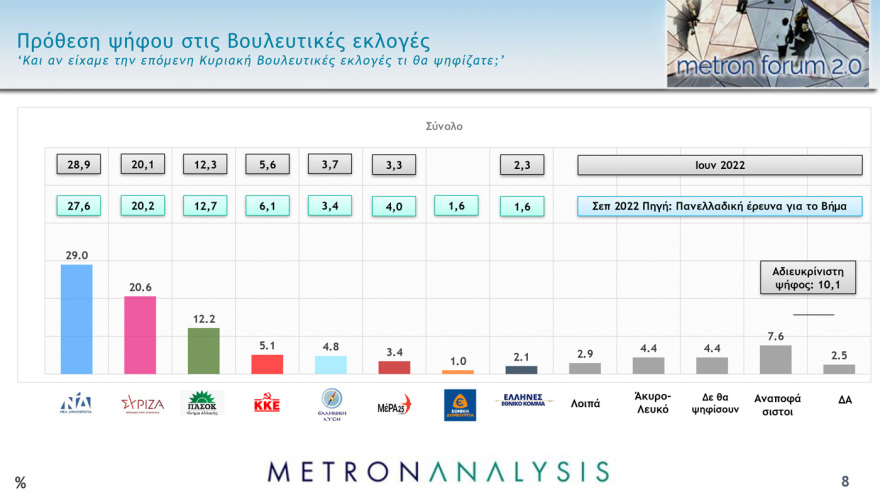
Task: Click the Αδιευκρίνιστη ψήφος 10,1 box
Action: 808,278
